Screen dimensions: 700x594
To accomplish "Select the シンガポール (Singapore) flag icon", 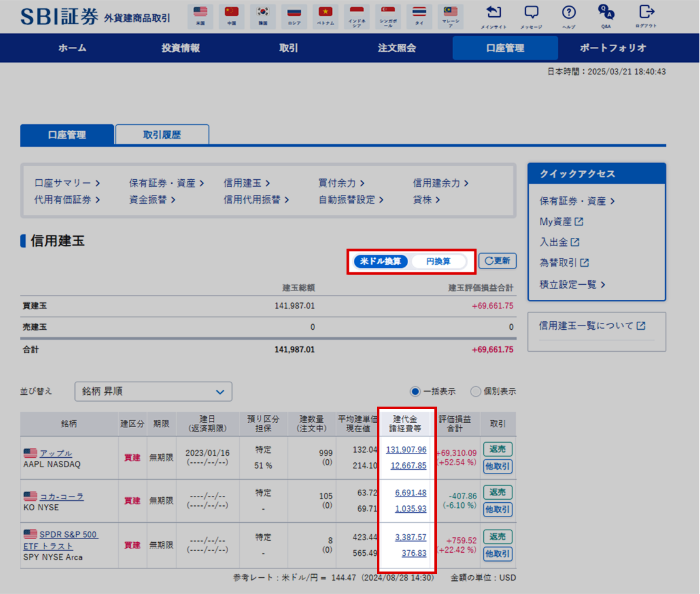I will click(x=388, y=16).
